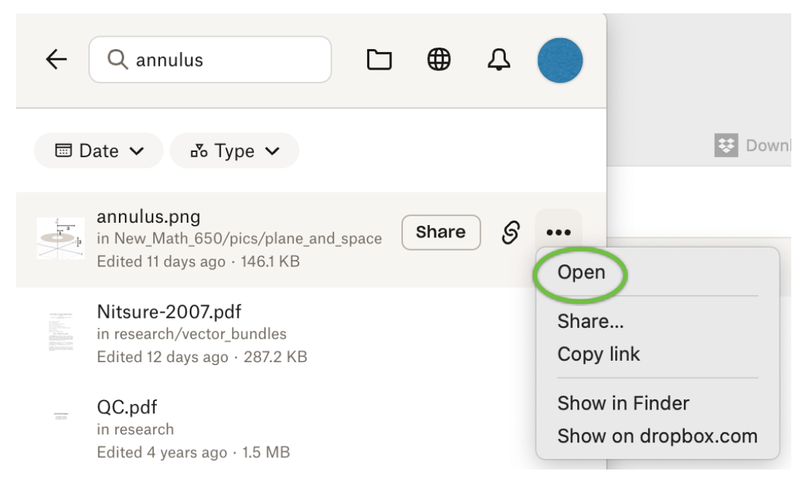Click the blue profile avatar
The width and height of the screenshot is (800, 485).
[560, 60]
